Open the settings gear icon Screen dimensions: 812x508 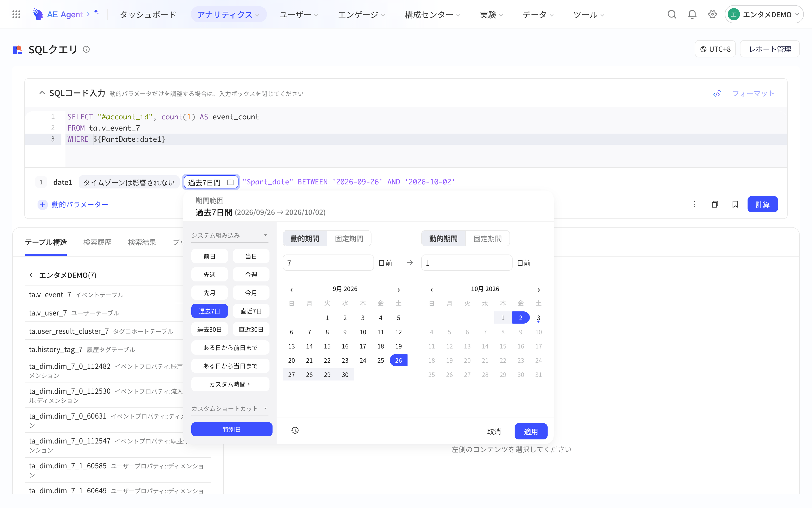click(x=712, y=14)
